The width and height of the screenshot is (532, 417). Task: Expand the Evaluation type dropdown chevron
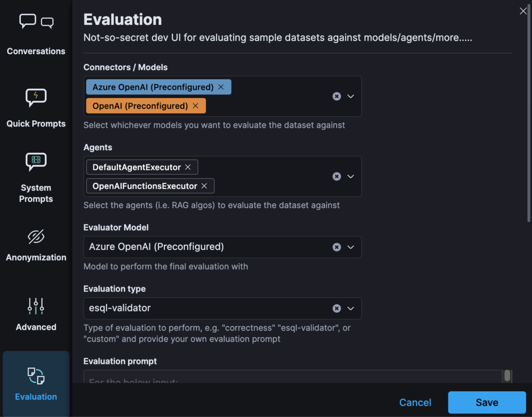click(x=351, y=308)
